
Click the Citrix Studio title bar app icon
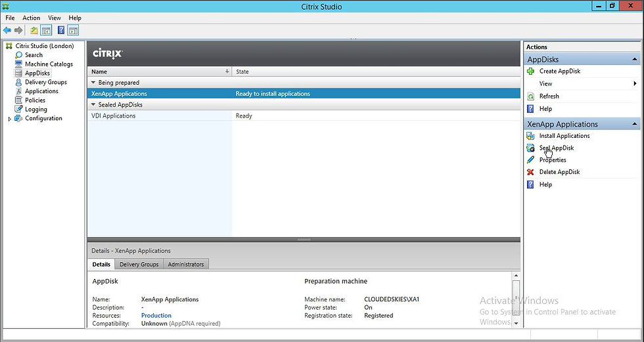pos(5,6)
